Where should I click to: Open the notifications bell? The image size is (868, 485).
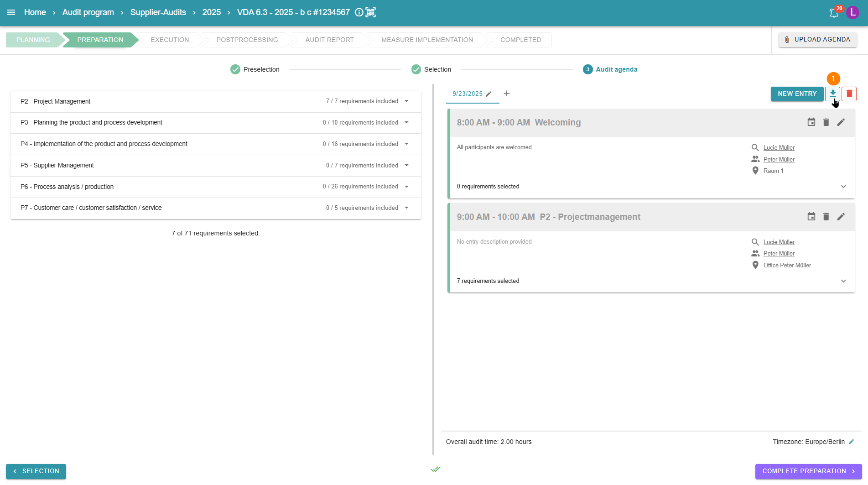tap(834, 13)
